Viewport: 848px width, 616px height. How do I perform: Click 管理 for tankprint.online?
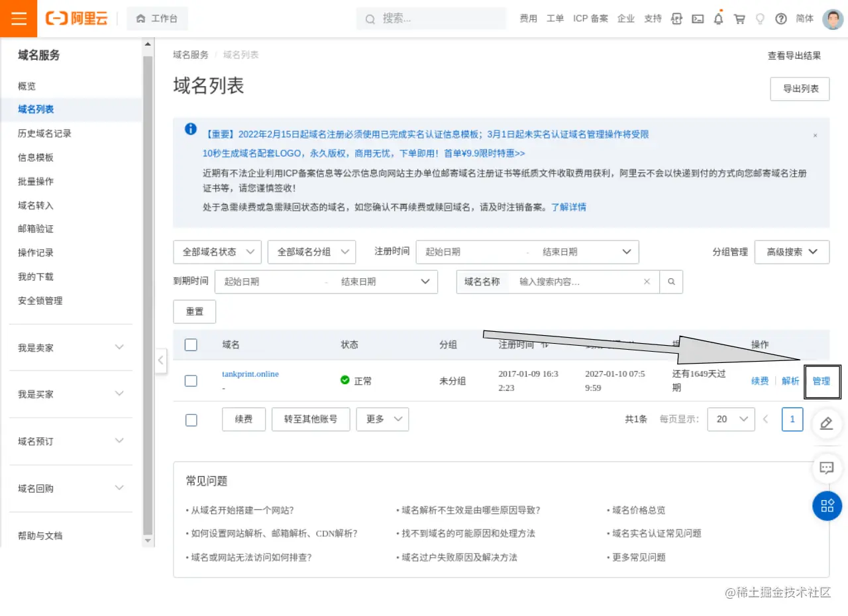tap(821, 381)
